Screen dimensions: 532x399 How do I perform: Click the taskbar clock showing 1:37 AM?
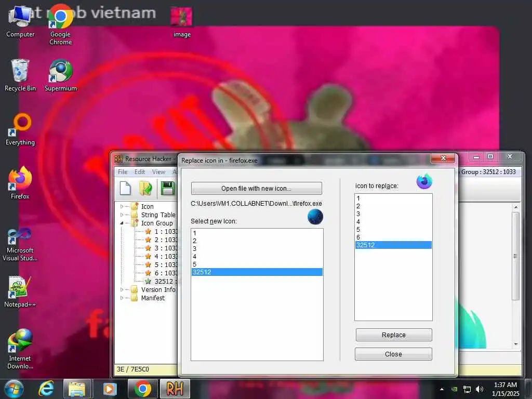[505, 389]
